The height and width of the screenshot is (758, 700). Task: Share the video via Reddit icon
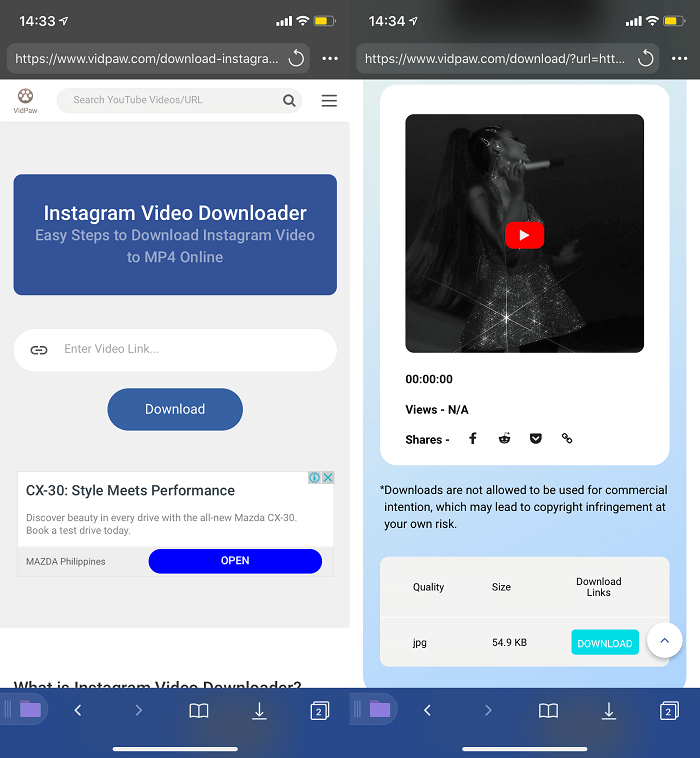(504, 439)
